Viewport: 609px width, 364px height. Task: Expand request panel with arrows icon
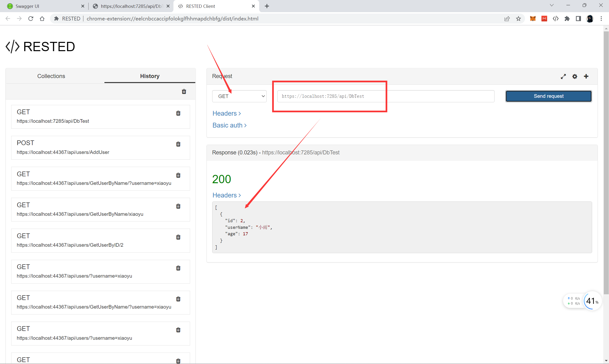563,76
